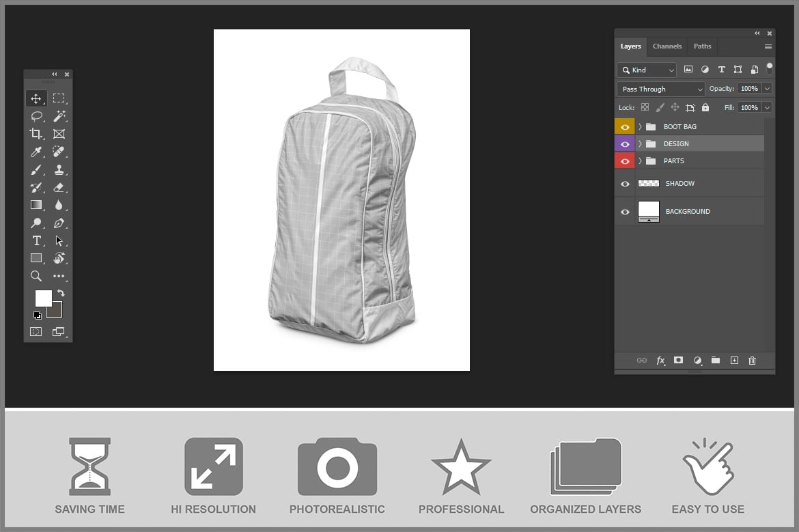Select the Path Selection tool

pyautogui.click(x=59, y=240)
